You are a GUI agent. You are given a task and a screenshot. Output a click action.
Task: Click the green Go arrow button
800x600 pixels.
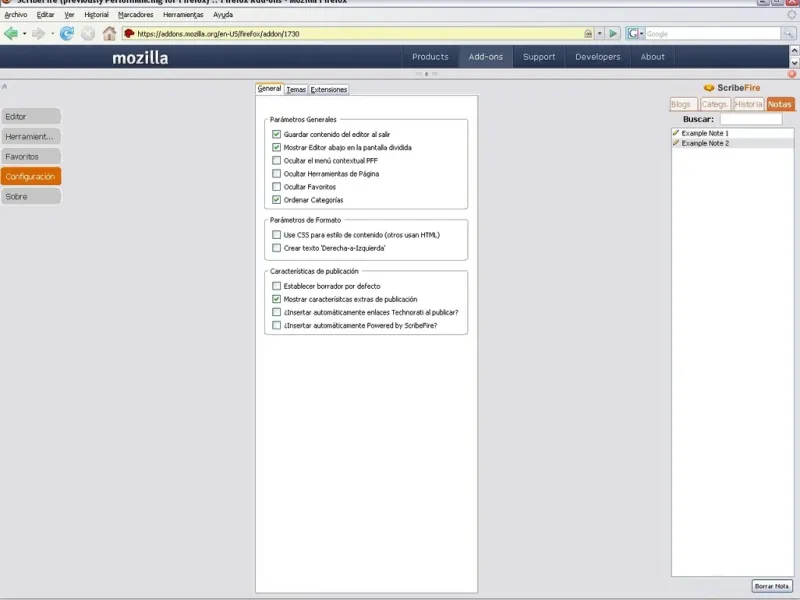613,34
